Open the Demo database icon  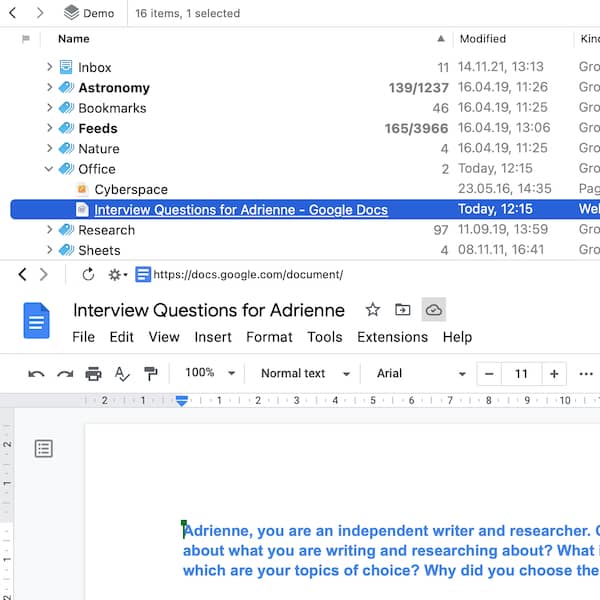72,13
